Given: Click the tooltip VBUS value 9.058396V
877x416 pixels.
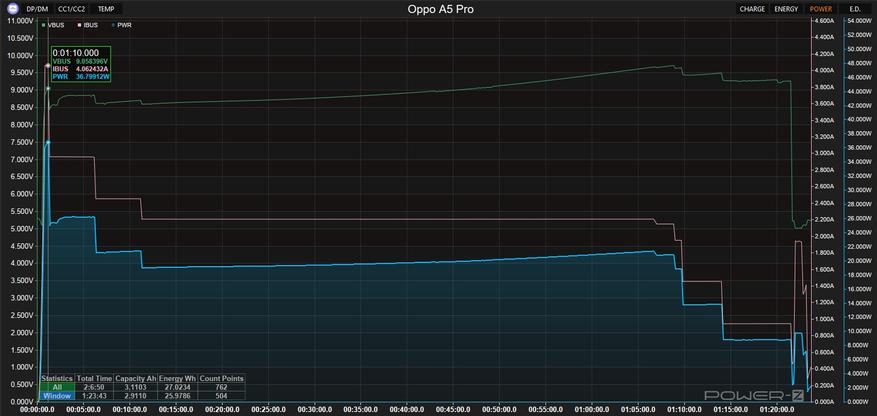Looking at the screenshot, I should (x=92, y=61).
